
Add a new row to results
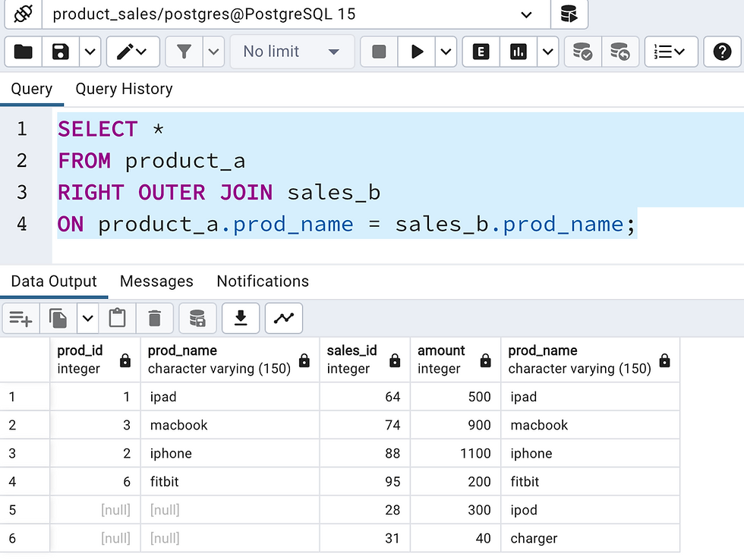21,318
